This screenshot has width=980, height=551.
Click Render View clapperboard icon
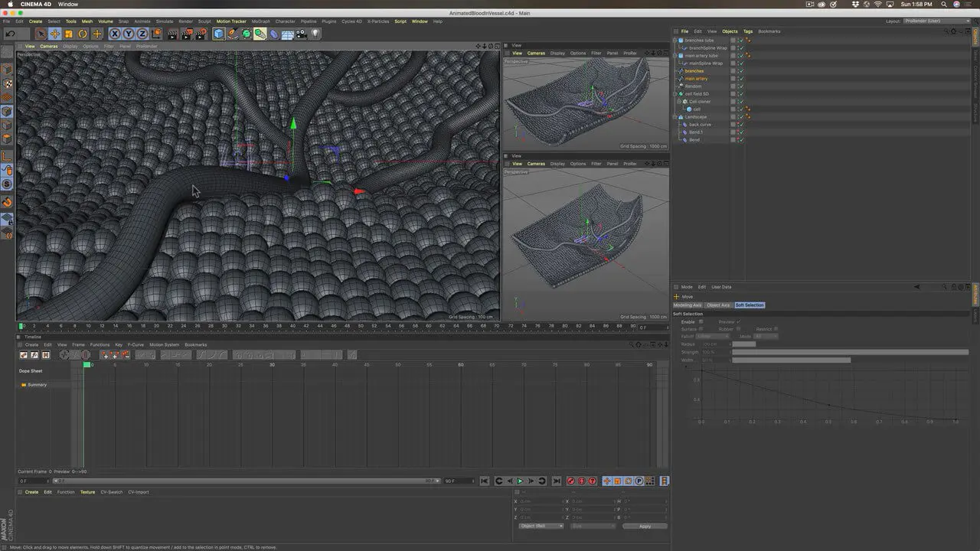pos(172,34)
